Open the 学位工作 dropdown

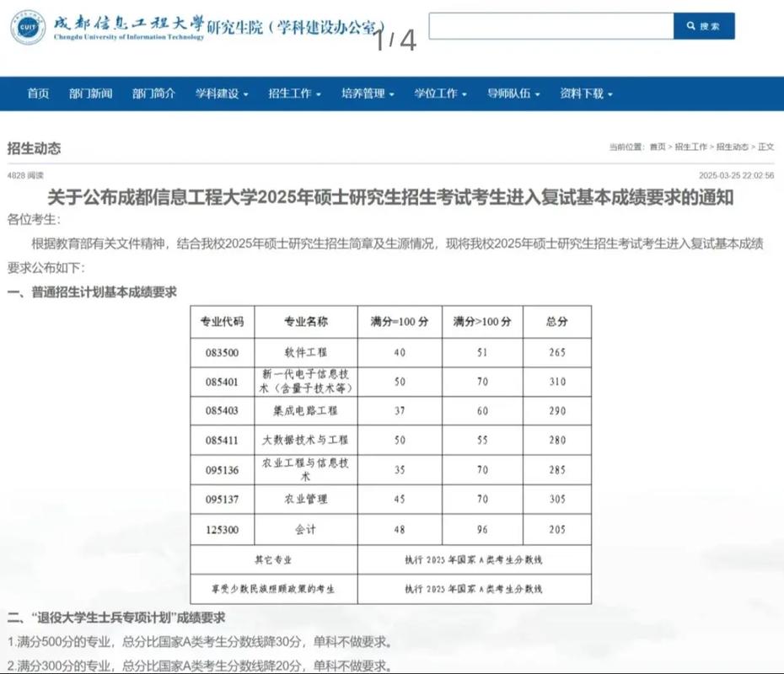(x=438, y=95)
